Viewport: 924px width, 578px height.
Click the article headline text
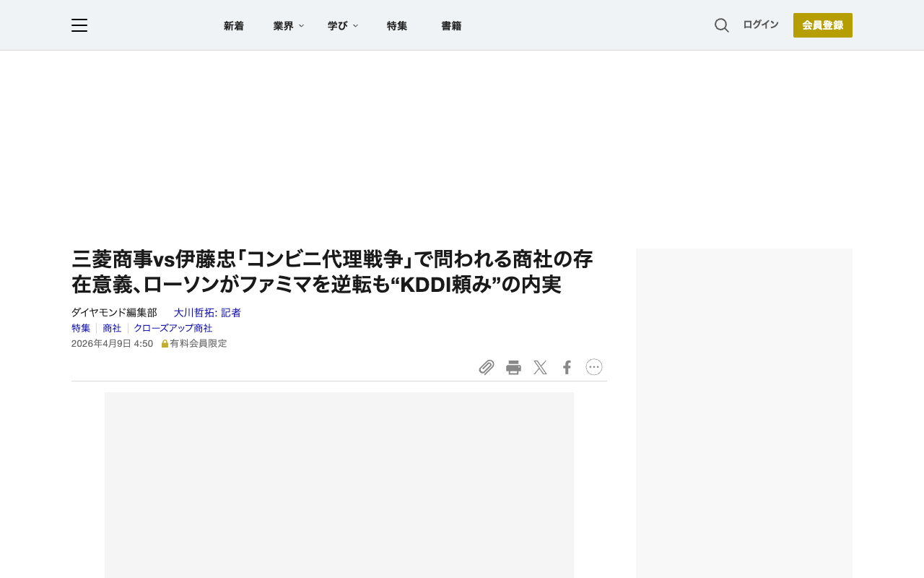pos(332,271)
